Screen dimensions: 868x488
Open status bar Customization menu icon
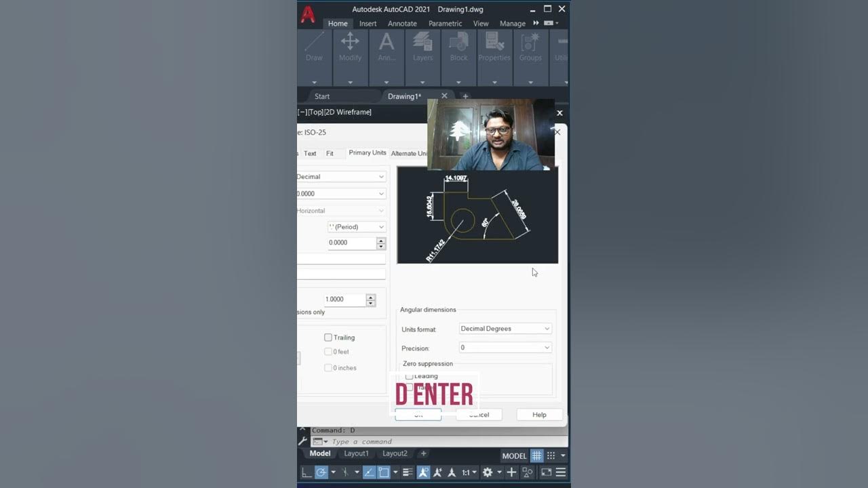tap(561, 472)
